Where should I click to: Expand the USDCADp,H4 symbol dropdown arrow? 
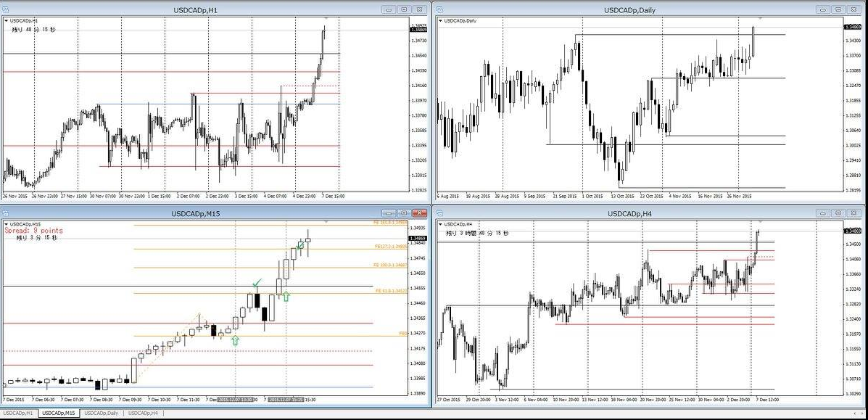(440, 224)
